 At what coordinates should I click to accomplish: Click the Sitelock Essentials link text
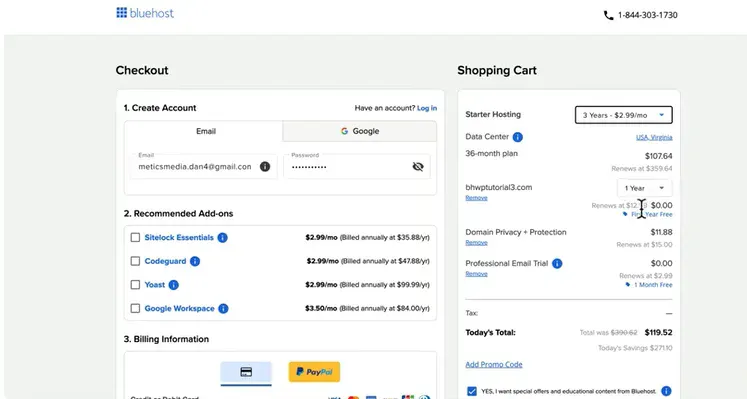[179, 238]
